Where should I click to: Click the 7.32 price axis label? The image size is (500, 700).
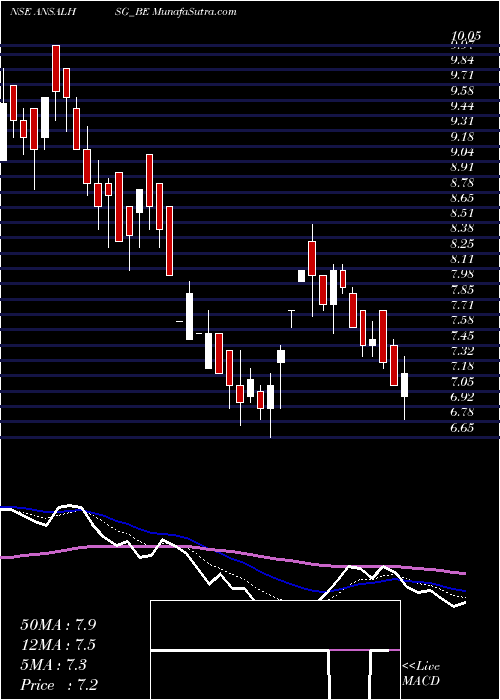click(x=462, y=351)
